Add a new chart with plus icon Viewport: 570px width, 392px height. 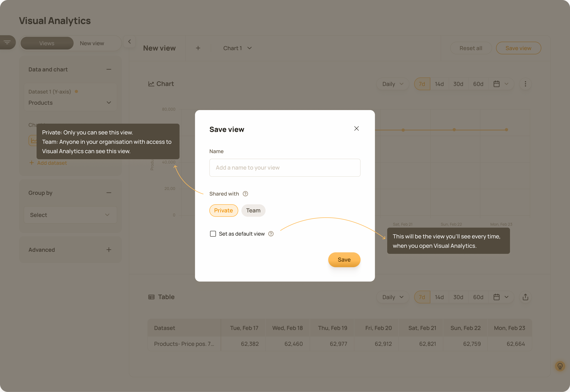[198, 48]
